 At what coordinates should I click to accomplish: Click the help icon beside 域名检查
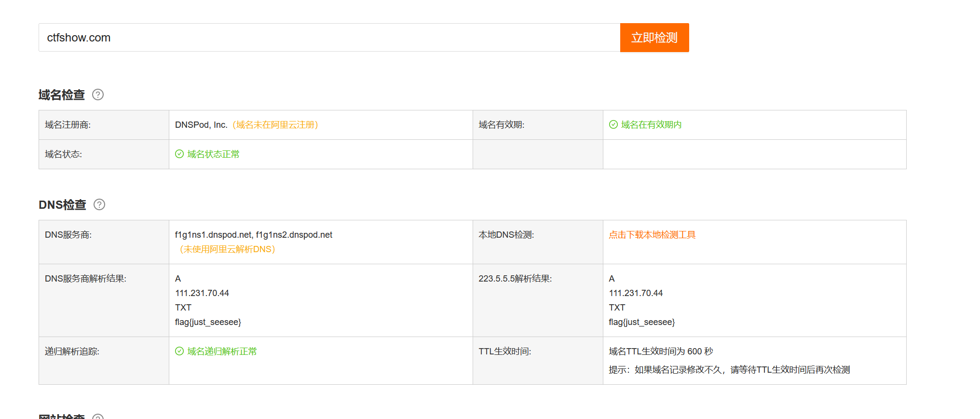(98, 95)
